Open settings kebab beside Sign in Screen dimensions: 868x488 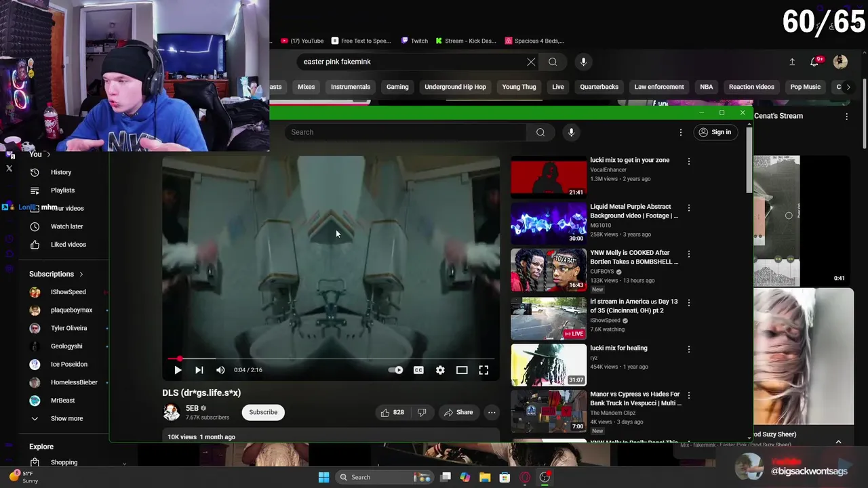681,132
